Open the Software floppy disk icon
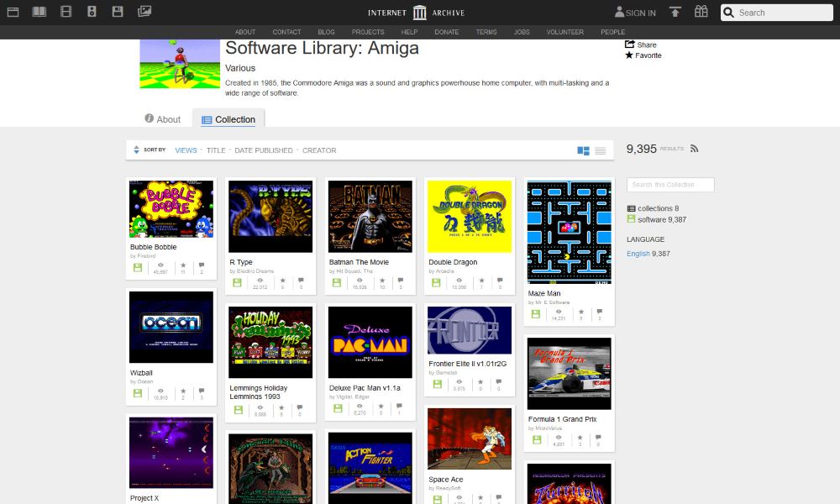Viewport: 840px width, 504px height. [x=118, y=12]
